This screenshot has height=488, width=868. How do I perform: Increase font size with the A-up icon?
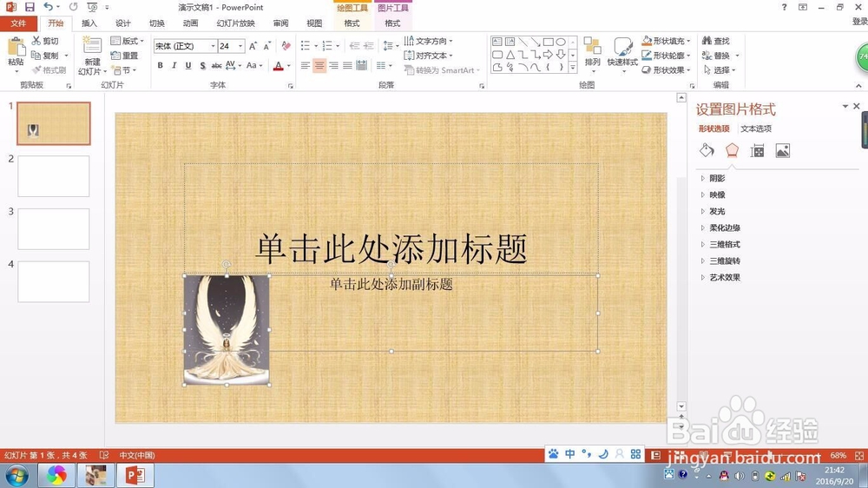pyautogui.click(x=253, y=46)
